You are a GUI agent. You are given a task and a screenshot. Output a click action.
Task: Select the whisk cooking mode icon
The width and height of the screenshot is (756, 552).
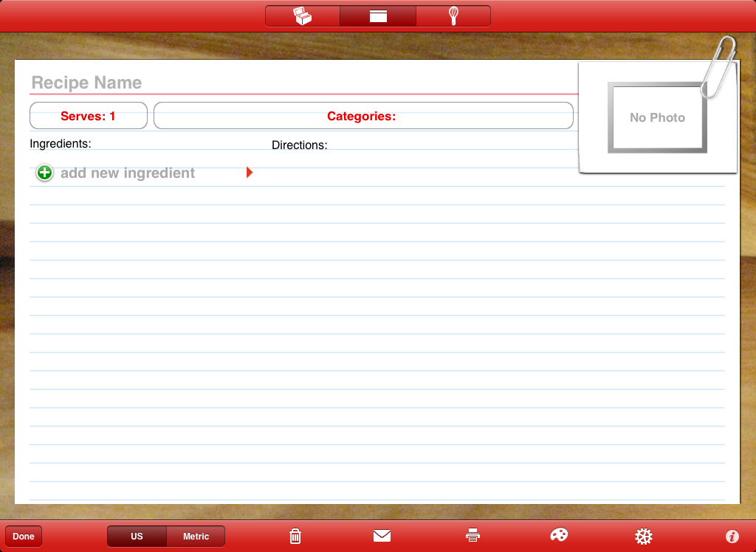tap(453, 15)
